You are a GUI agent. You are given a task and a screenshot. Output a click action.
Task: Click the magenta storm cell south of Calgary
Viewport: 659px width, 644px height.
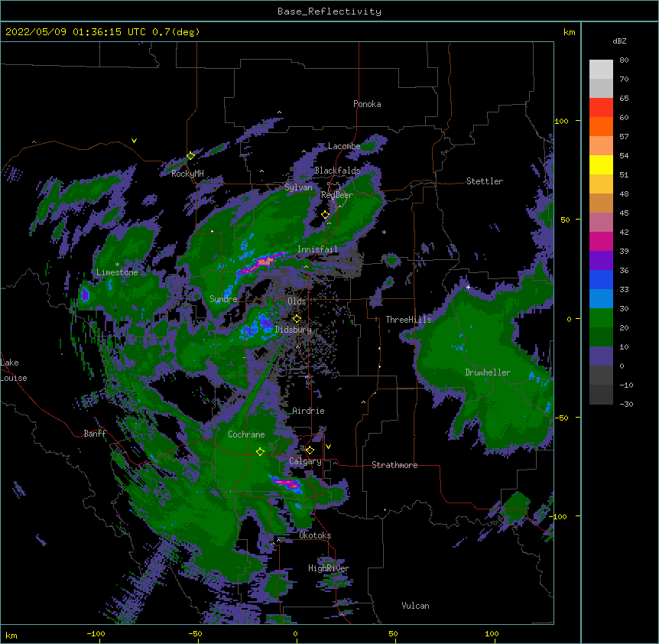coord(287,483)
